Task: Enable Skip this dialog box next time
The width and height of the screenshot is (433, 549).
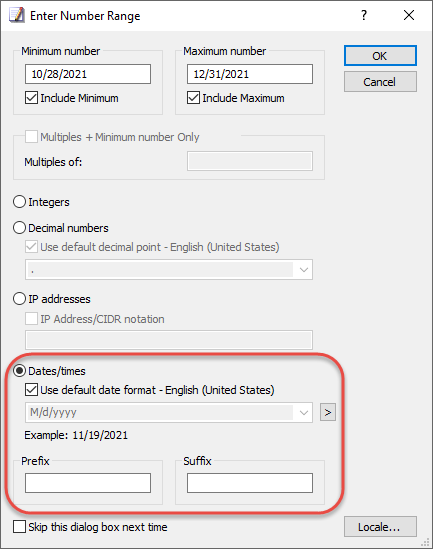Action: pos(19,527)
